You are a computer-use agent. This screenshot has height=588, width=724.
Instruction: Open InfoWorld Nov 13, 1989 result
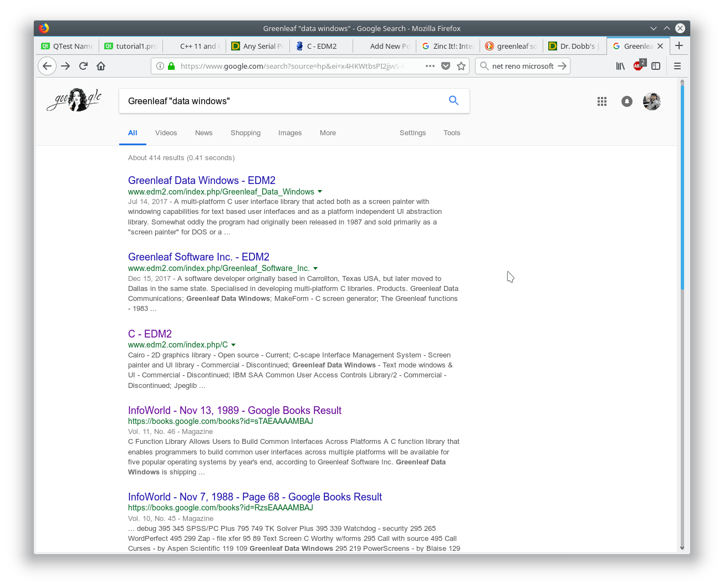click(234, 411)
